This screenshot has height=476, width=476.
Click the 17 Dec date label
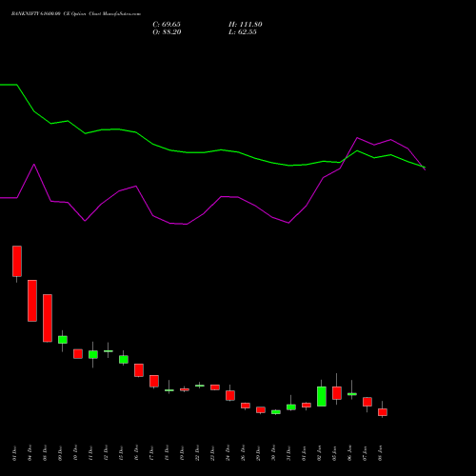tap(151, 453)
